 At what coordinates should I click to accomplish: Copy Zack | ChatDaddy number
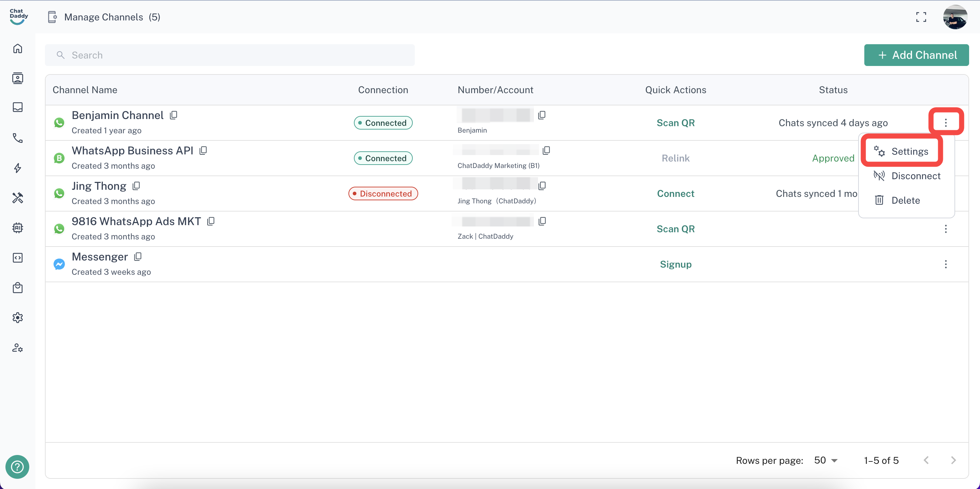(542, 221)
